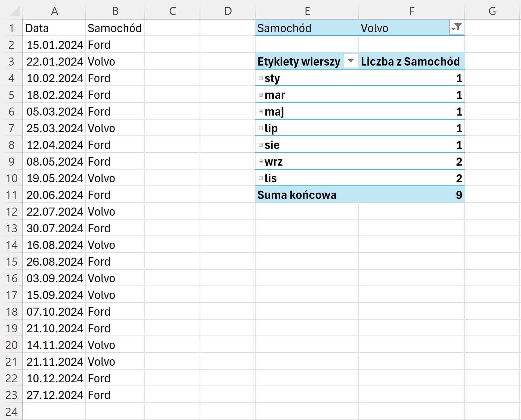Expand the sty month group
This screenshot has width=521, height=420.
pyautogui.click(x=261, y=78)
